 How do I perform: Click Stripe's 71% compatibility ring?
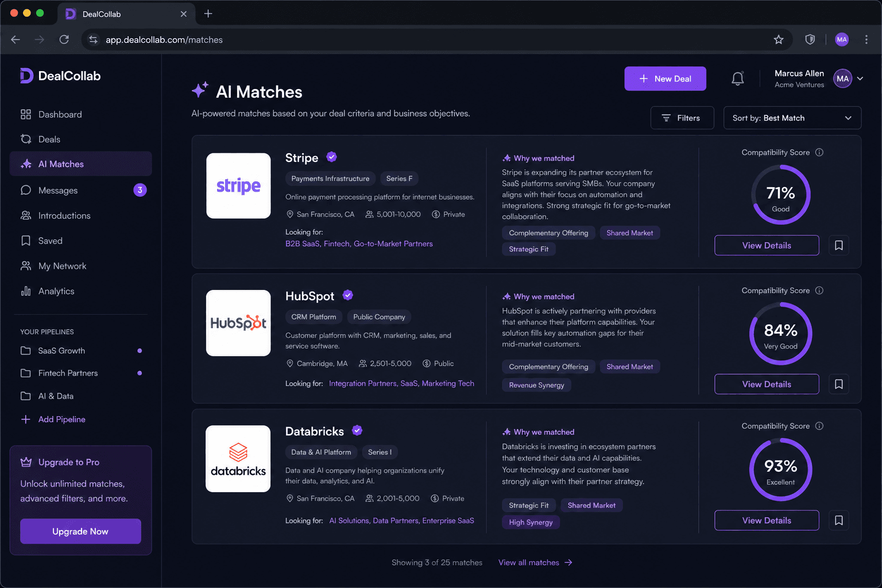[x=781, y=195]
